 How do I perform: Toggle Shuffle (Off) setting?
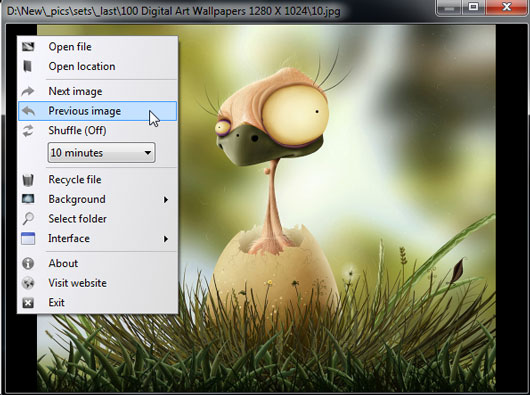click(x=97, y=130)
